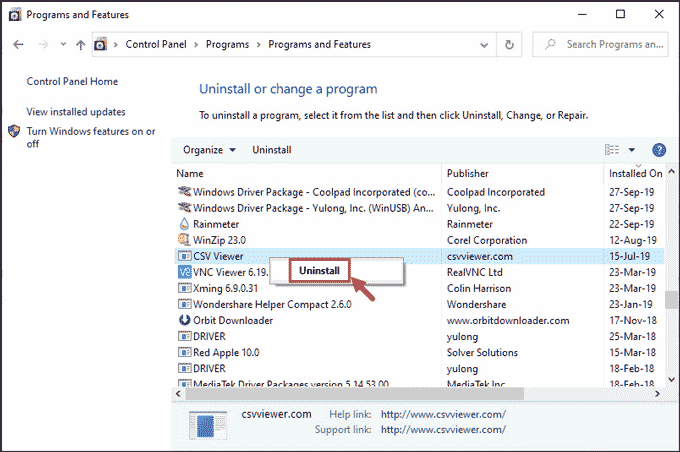Click Uninstall in the toolbar
This screenshot has height=452, width=680.
point(271,150)
